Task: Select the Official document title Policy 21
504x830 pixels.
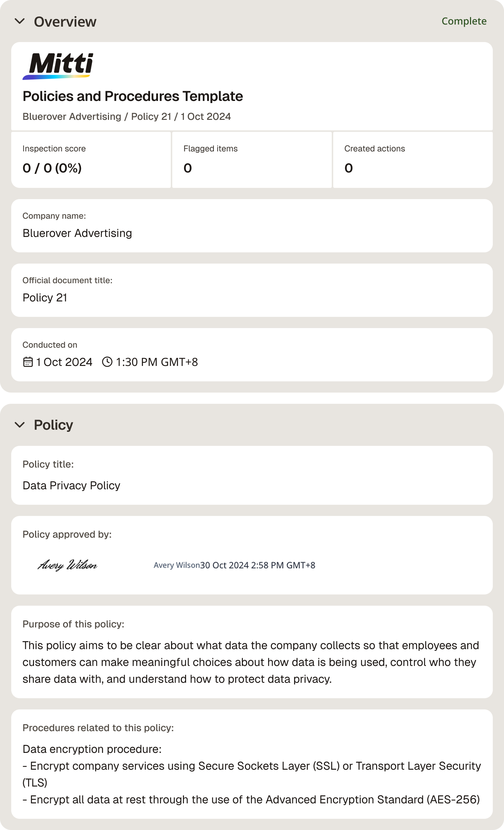Action: [x=252, y=290]
